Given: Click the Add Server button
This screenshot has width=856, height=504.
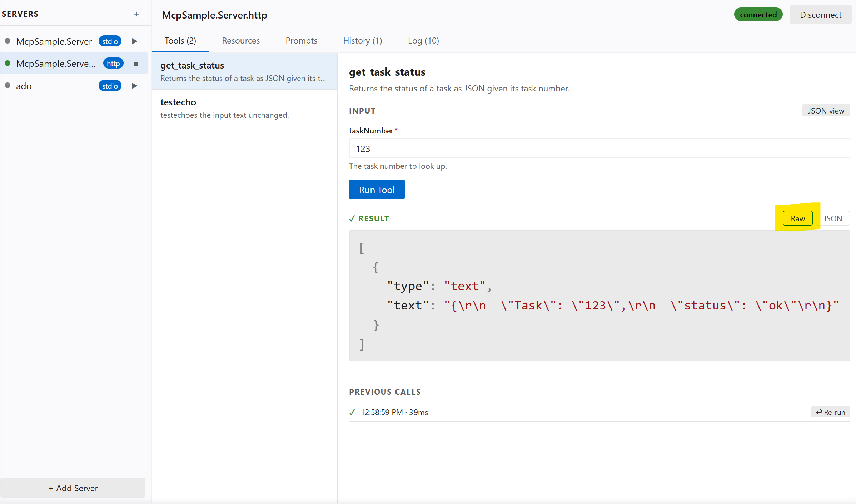Looking at the screenshot, I should 73,488.
